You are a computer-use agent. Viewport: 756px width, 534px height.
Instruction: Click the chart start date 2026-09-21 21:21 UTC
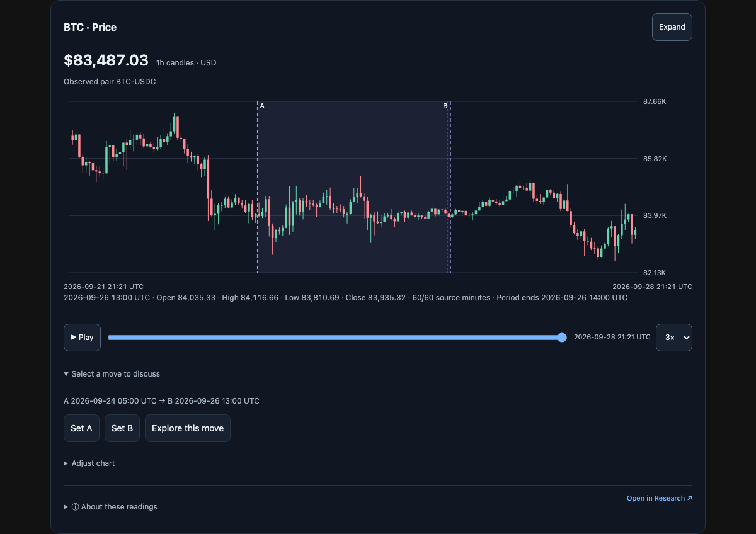tap(104, 287)
